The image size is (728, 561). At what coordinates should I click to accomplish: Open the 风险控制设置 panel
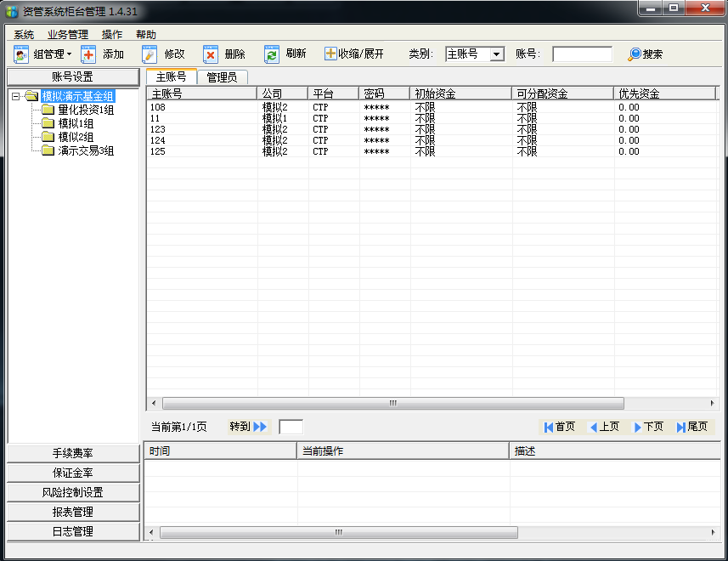pyautogui.click(x=72, y=492)
